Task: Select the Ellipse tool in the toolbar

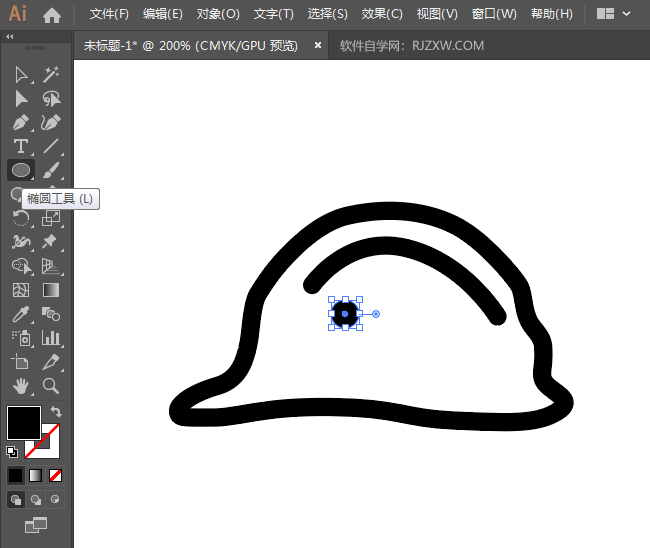Action: click(21, 170)
